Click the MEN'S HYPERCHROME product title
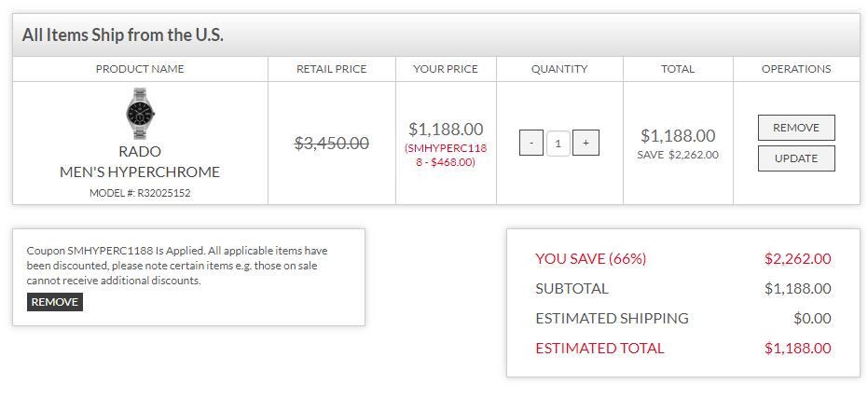The image size is (868, 398). tap(140, 172)
